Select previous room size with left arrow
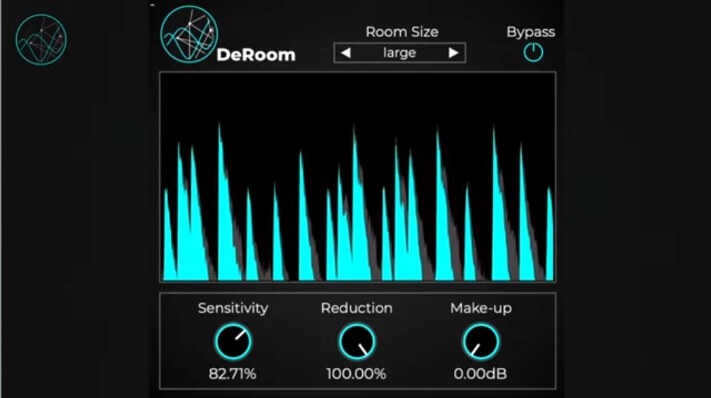This screenshot has width=711, height=398. pyautogui.click(x=346, y=53)
